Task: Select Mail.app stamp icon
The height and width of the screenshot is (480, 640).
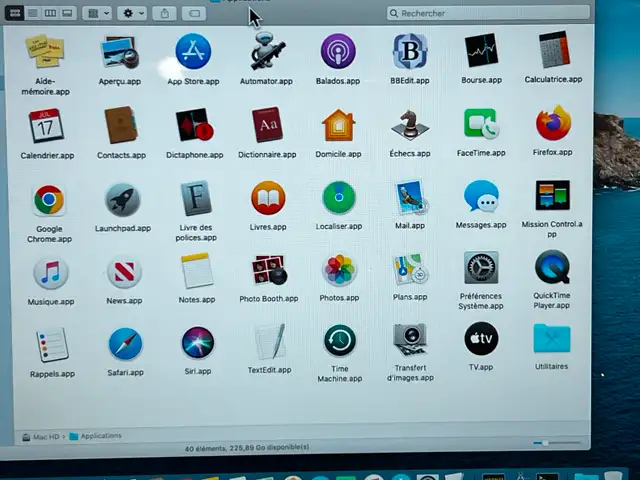Action: 411,198
